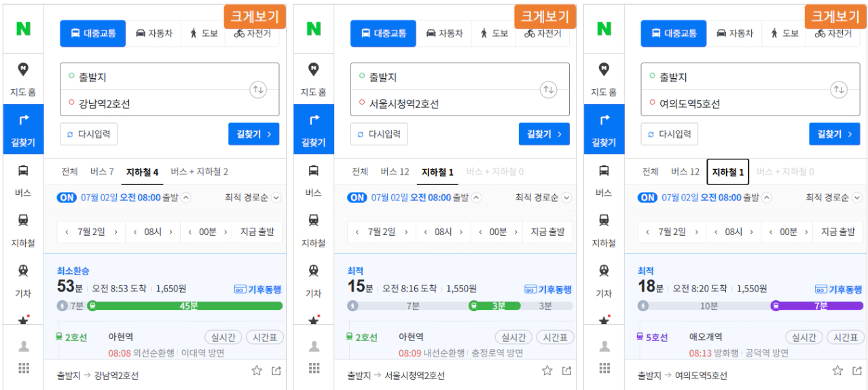Image resolution: width=868 pixels, height=390 pixels.
Task: Expand 최적 경로순 sort dropdown in left panel
Action: pyautogui.click(x=253, y=198)
